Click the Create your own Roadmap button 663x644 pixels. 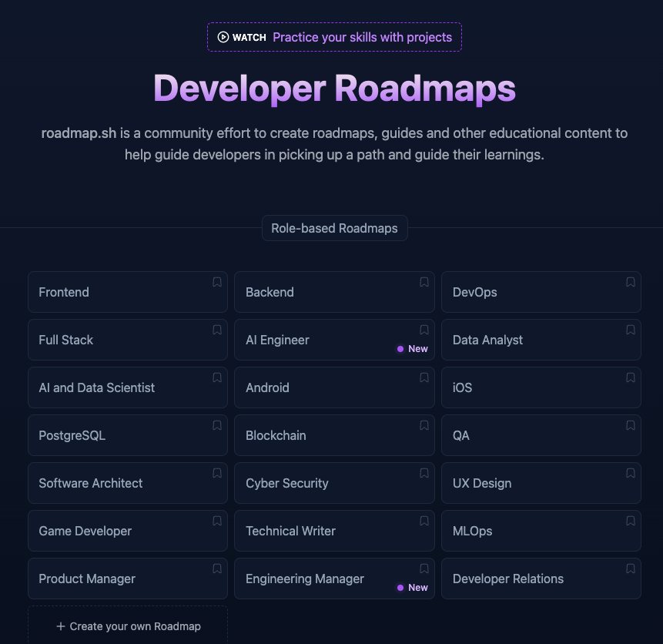(128, 625)
